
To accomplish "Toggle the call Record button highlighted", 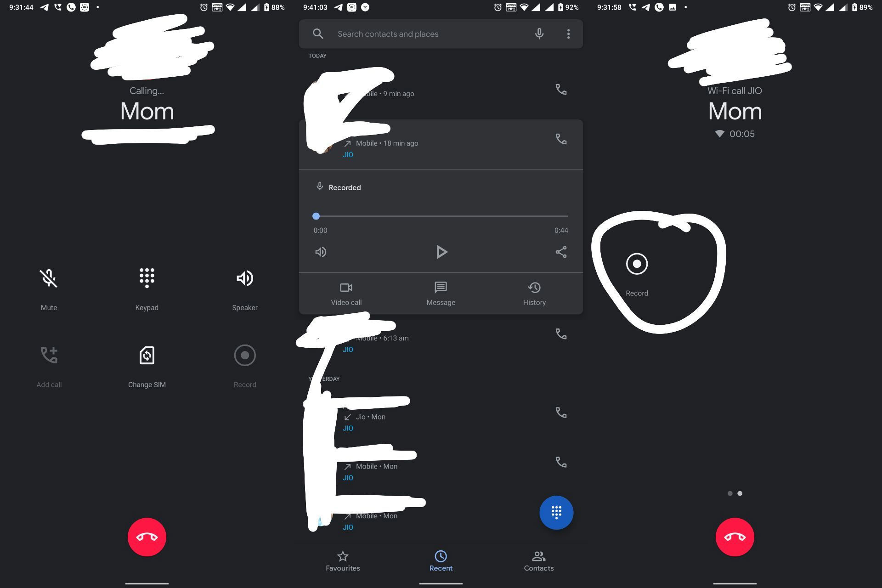I will [637, 264].
